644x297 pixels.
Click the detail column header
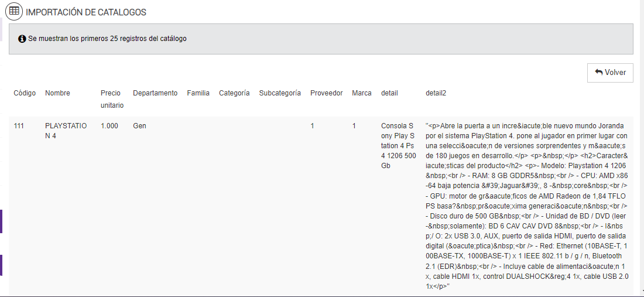tap(389, 93)
